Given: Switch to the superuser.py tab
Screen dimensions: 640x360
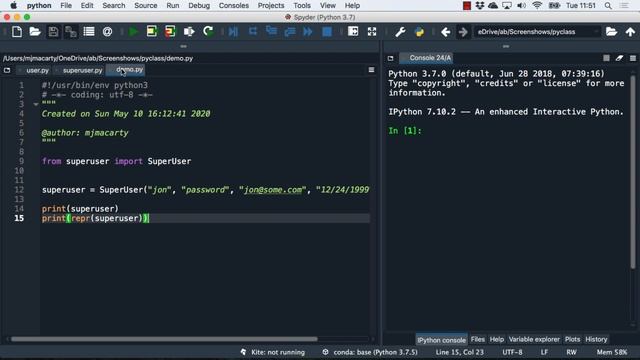Looking at the screenshot, I should [x=82, y=70].
